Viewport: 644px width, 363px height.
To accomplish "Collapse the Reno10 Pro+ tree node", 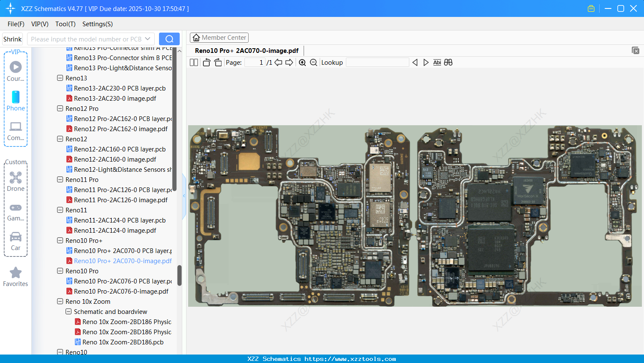I will (x=60, y=240).
